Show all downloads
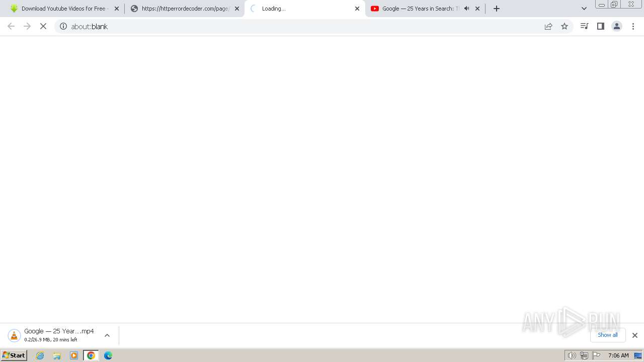Image resolution: width=644 pixels, height=362 pixels. pyautogui.click(x=608, y=335)
